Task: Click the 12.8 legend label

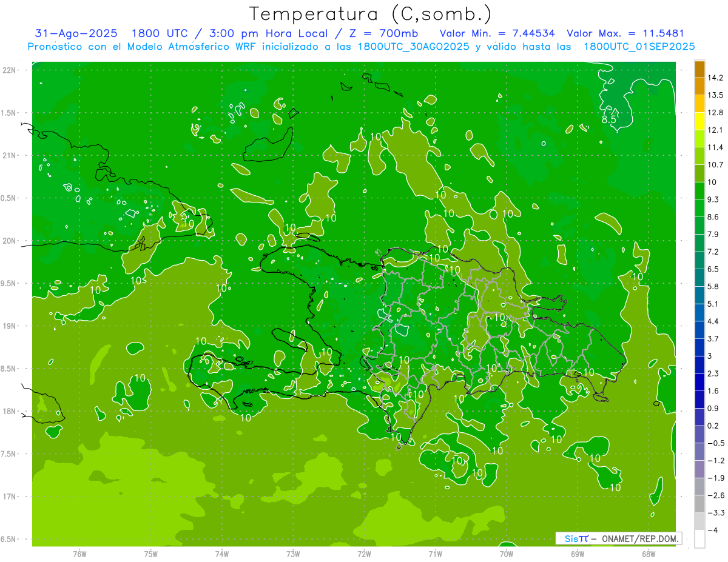Action: [716, 112]
